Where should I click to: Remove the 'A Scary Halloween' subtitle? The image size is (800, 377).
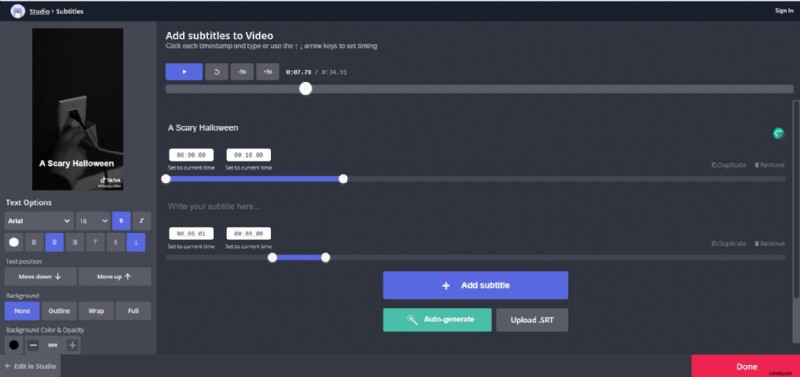770,165
